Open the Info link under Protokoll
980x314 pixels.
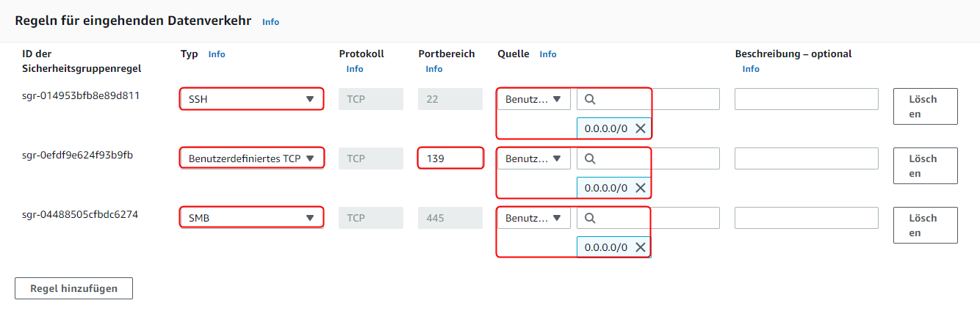[355, 69]
